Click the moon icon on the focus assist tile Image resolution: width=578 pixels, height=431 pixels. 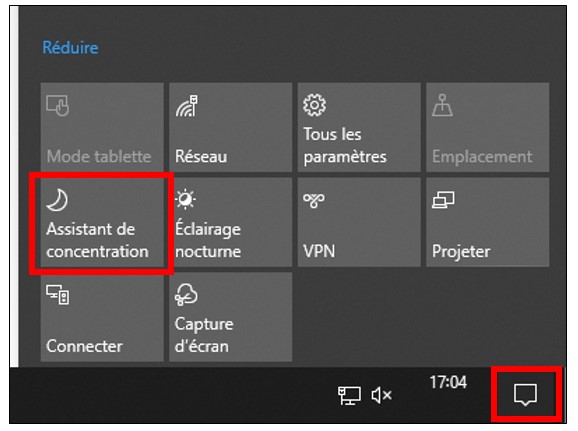click(57, 200)
